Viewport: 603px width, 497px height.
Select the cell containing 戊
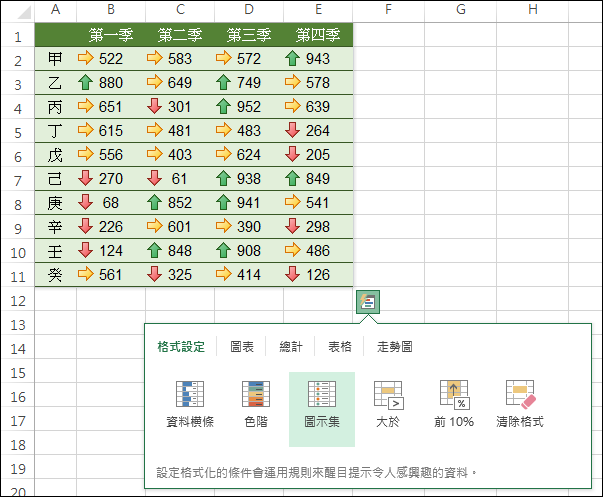(x=55, y=155)
